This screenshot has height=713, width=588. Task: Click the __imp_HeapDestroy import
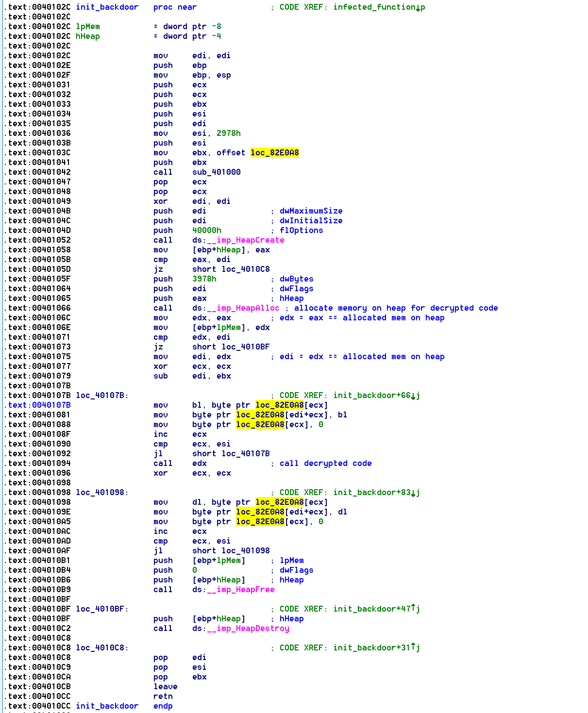[x=248, y=629]
